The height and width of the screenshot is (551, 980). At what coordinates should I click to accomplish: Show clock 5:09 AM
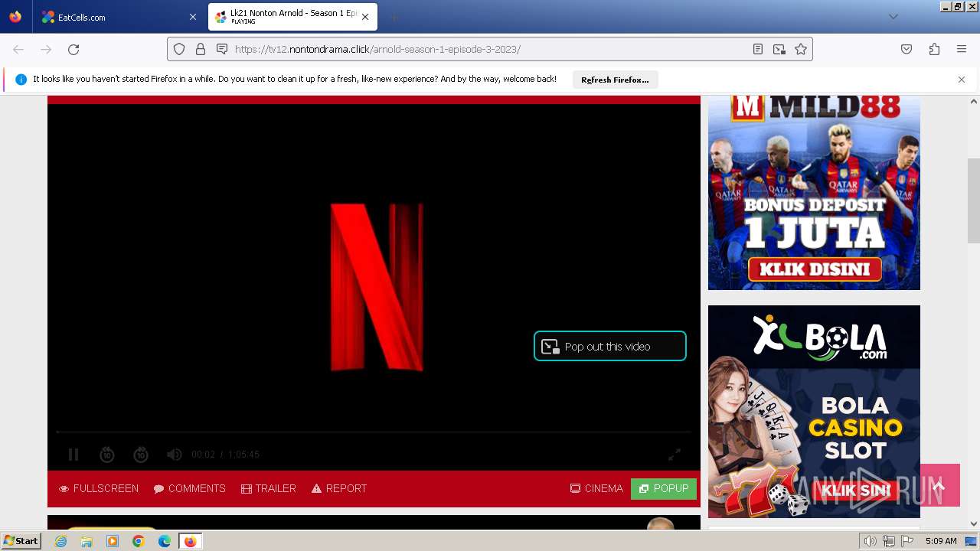click(x=941, y=541)
